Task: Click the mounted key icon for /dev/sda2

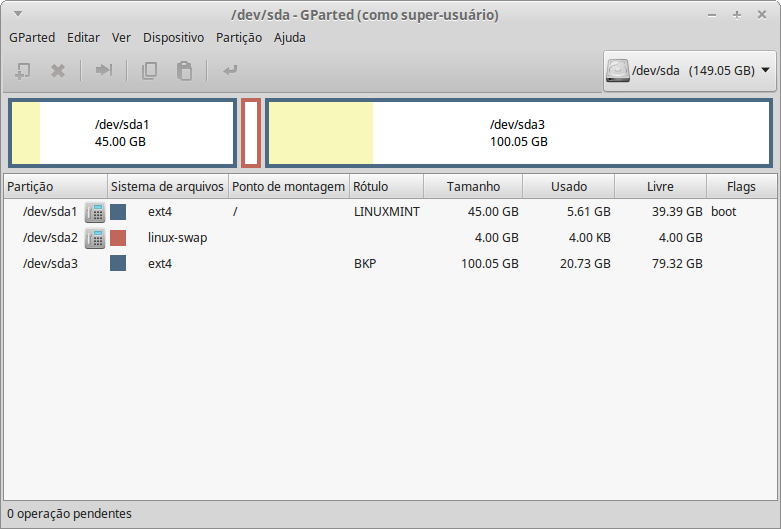Action: (x=95, y=238)
